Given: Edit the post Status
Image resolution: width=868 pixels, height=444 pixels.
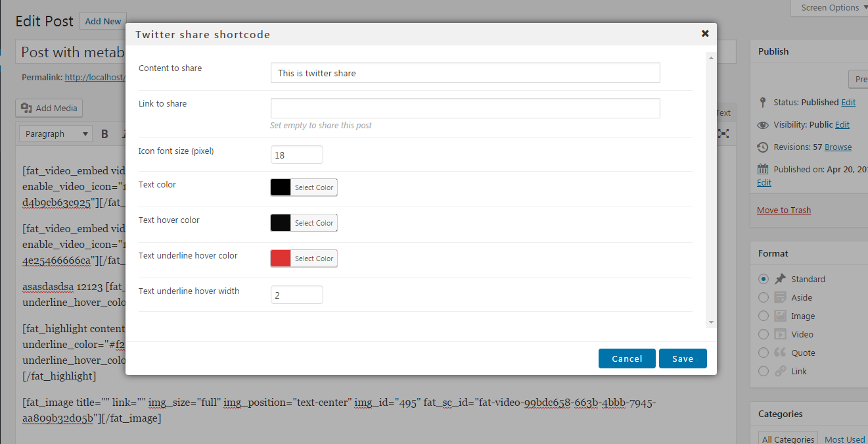Looking at the screenshot, I should (848, 102).
